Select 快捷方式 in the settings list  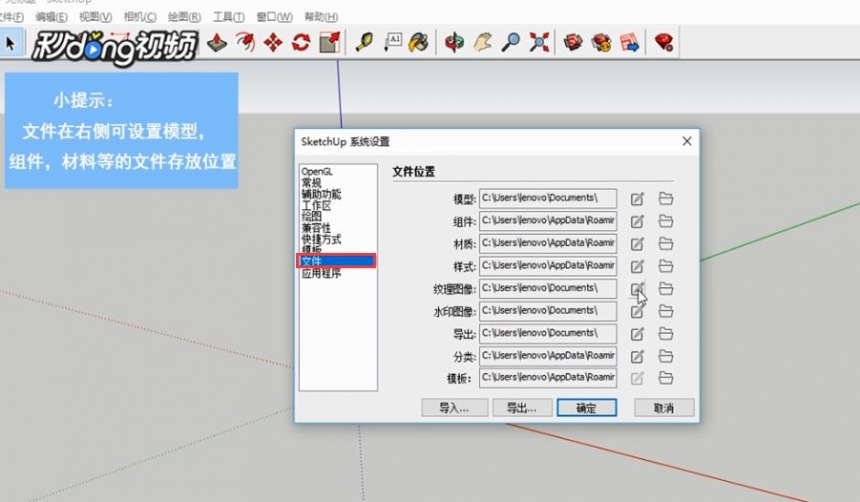(x=321, y=239)
